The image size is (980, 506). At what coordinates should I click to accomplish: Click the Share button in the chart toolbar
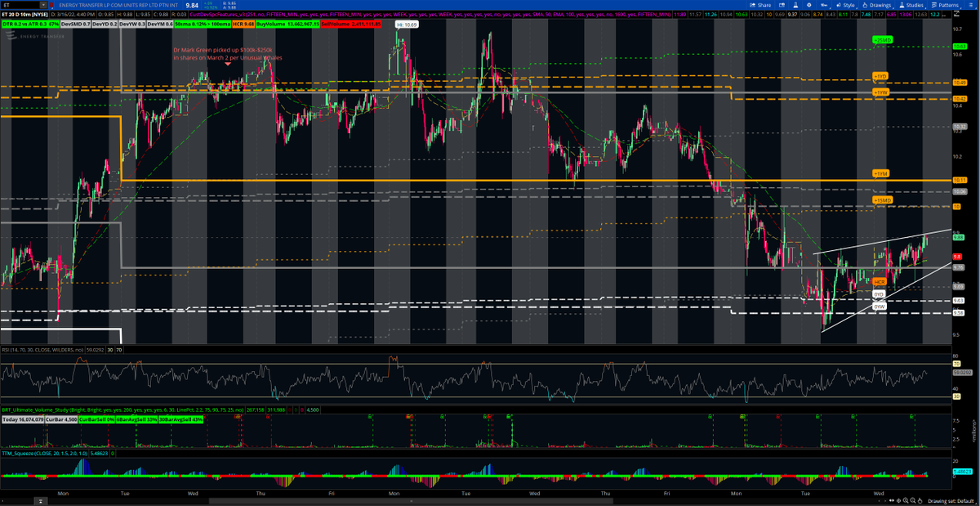(760, 5)
